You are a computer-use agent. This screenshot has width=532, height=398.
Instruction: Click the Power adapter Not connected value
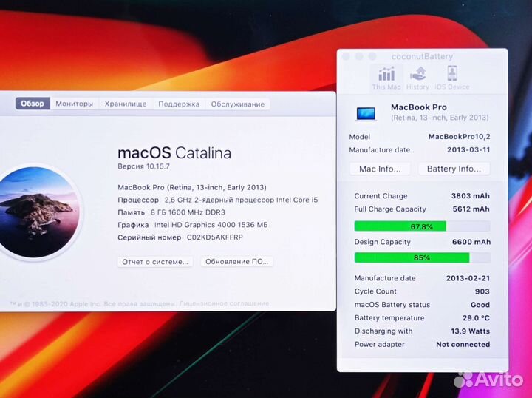pos(463,344)
